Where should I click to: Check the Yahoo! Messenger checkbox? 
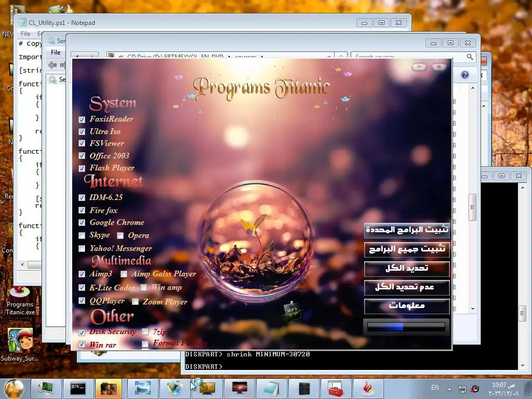pos(82,249)
